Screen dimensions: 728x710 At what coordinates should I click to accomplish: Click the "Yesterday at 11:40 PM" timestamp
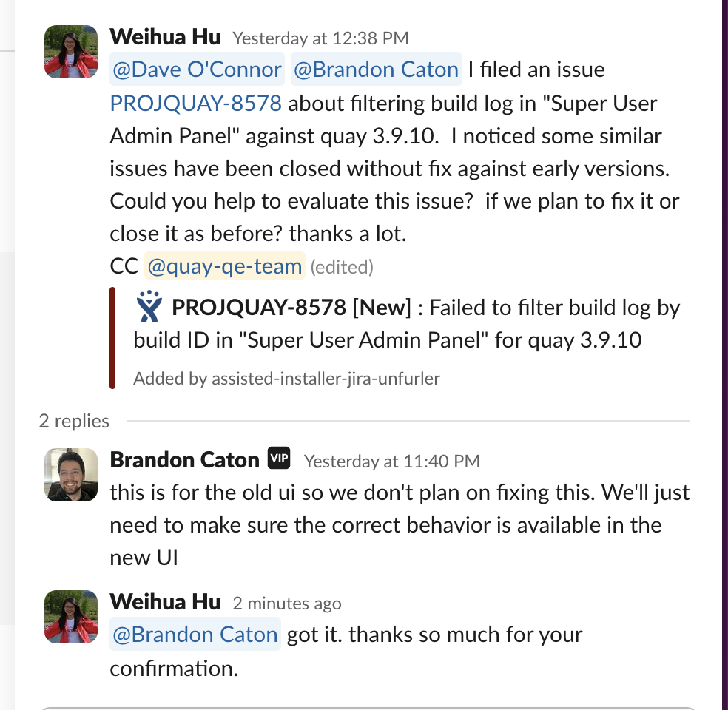pyautogui.click(x=391, y=461)
